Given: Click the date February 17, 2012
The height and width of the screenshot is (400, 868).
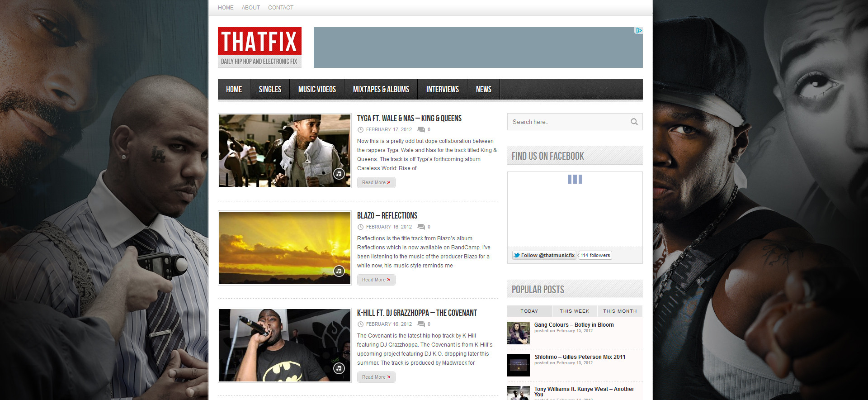Looking at the screenshot, I should click(389, 130).
